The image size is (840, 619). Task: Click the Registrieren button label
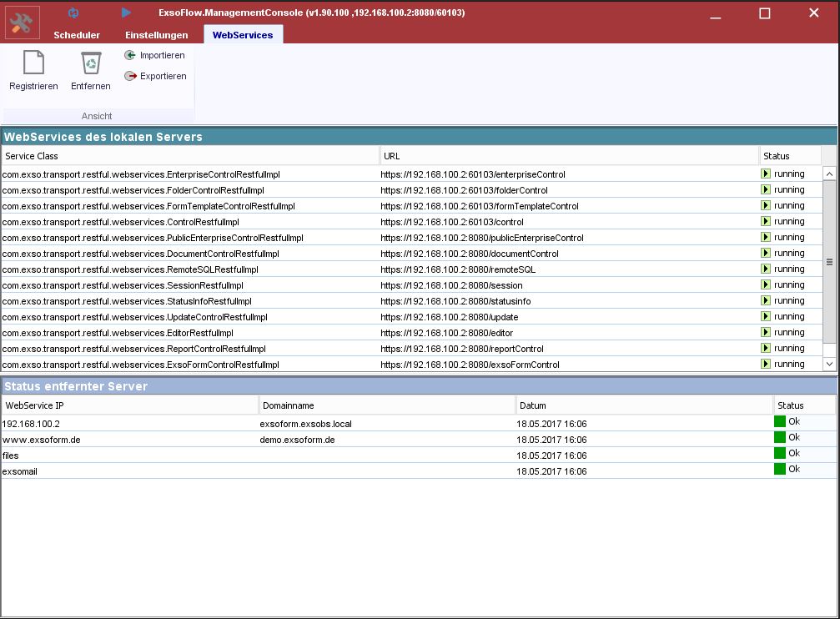33,86
